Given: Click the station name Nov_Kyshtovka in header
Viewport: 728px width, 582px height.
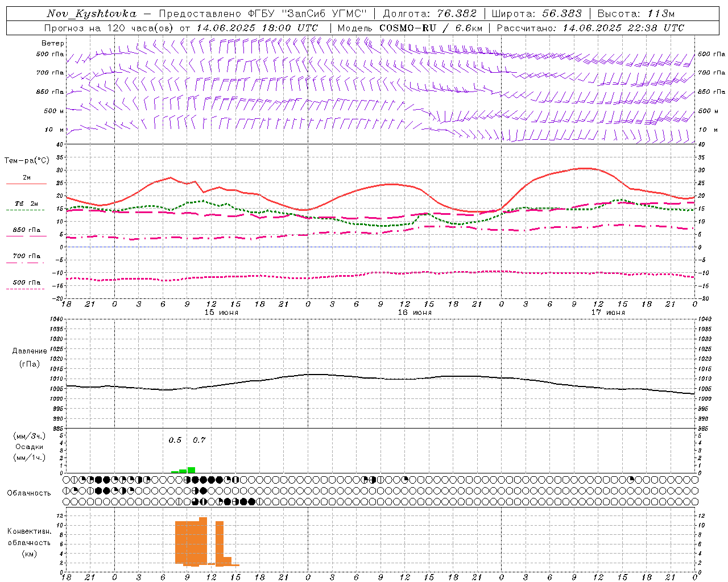Looking at the screenshot, I should pyautogui.click(x=92, y=14).
